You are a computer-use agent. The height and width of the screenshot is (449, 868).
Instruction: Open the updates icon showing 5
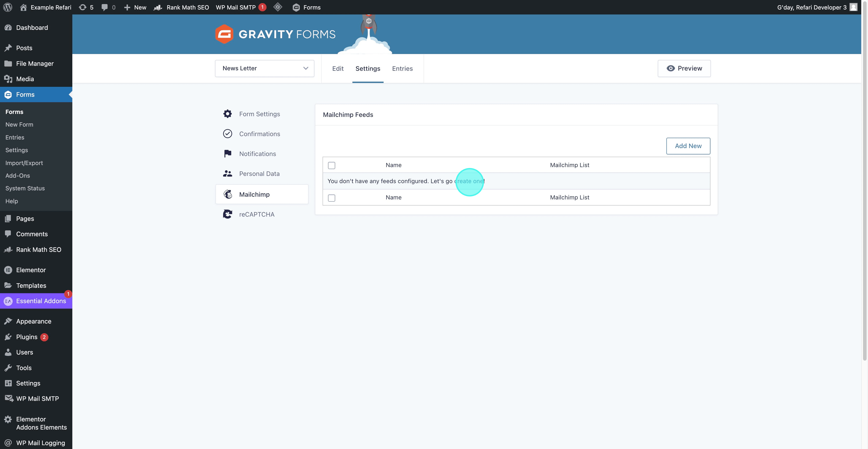(83, 7)
